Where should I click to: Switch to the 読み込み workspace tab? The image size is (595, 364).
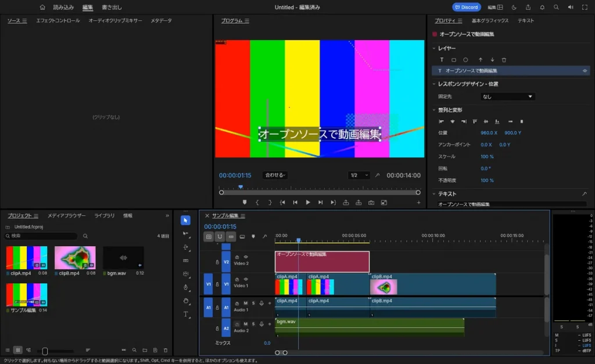63,7
